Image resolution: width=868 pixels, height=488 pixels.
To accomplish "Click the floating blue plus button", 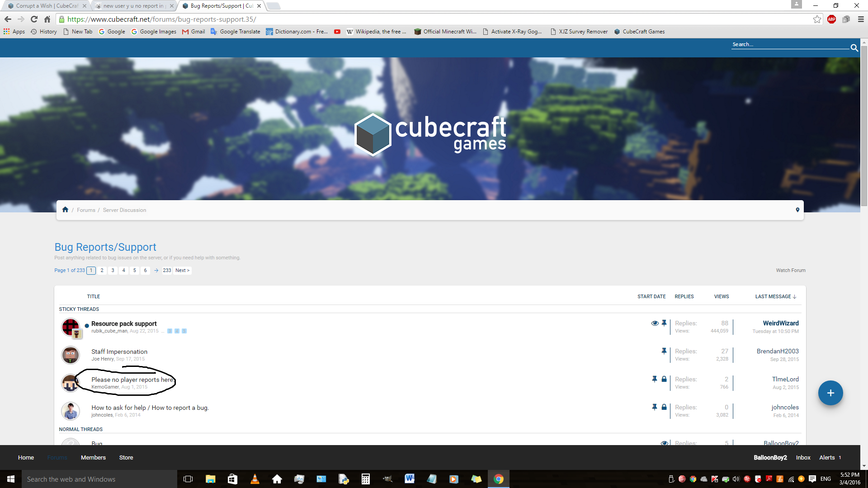I will point(830,393).
